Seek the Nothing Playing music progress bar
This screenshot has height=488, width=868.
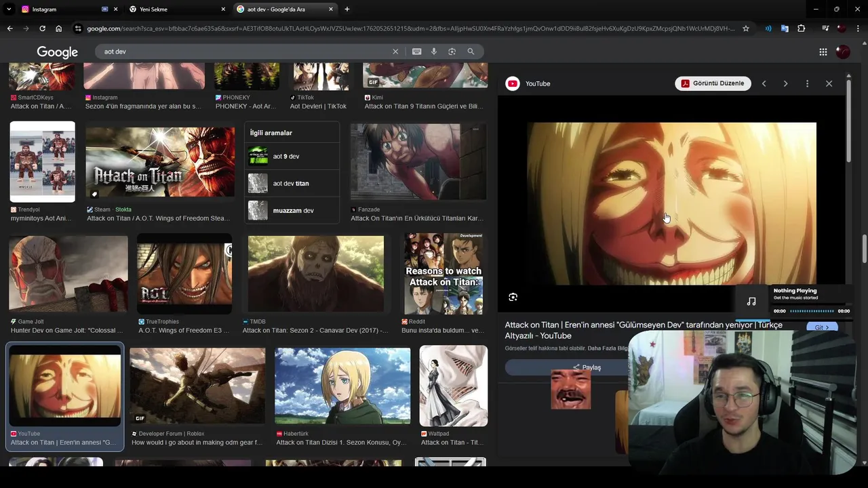812,311
